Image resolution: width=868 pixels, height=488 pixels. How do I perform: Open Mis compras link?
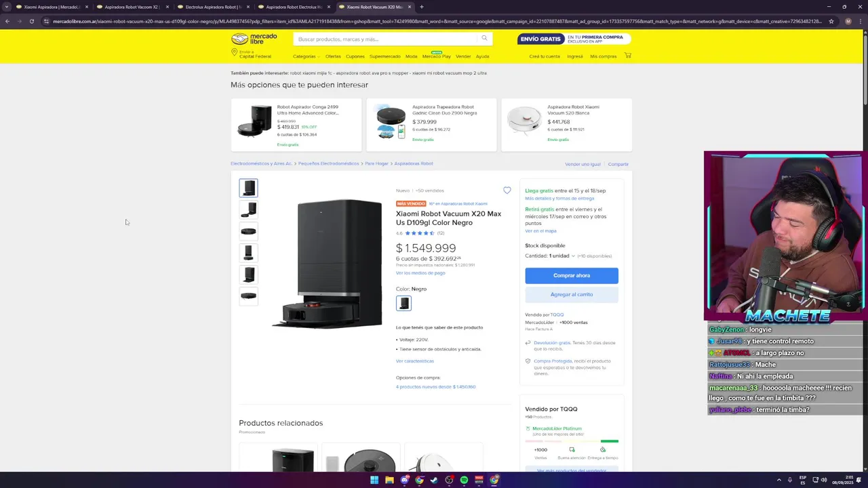click(x=604, y=56)
